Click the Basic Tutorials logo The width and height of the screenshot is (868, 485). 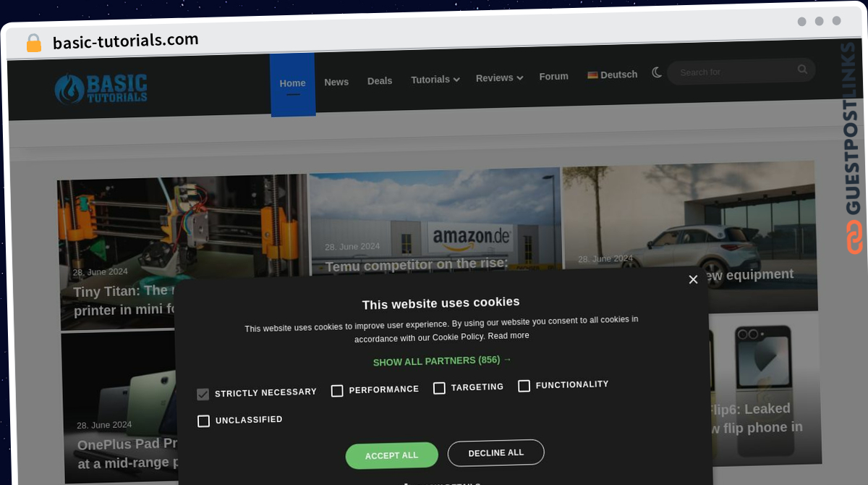pos(101,88)
